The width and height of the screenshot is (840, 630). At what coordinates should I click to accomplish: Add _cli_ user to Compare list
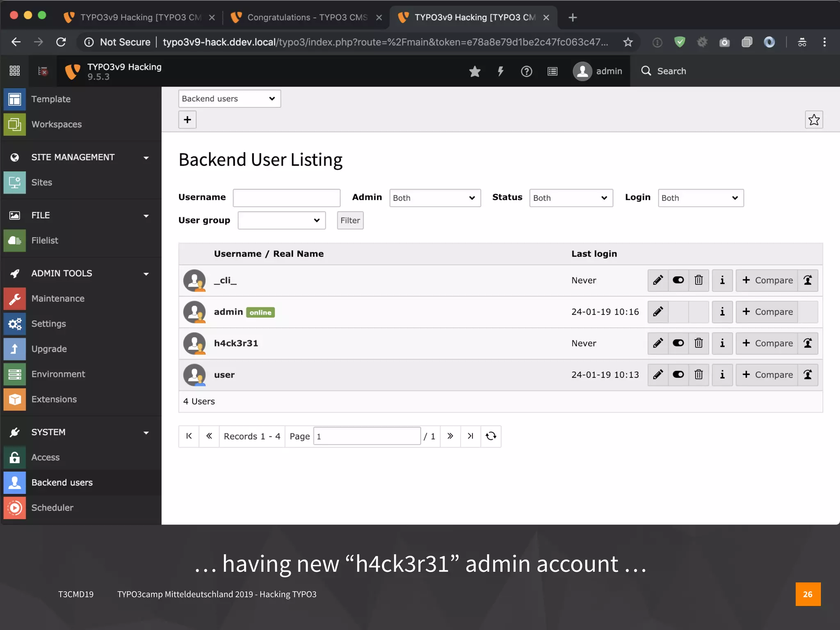[767, 281]
